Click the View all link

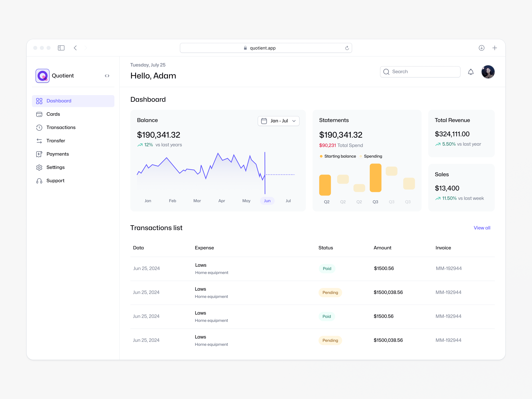click(482, 228)
